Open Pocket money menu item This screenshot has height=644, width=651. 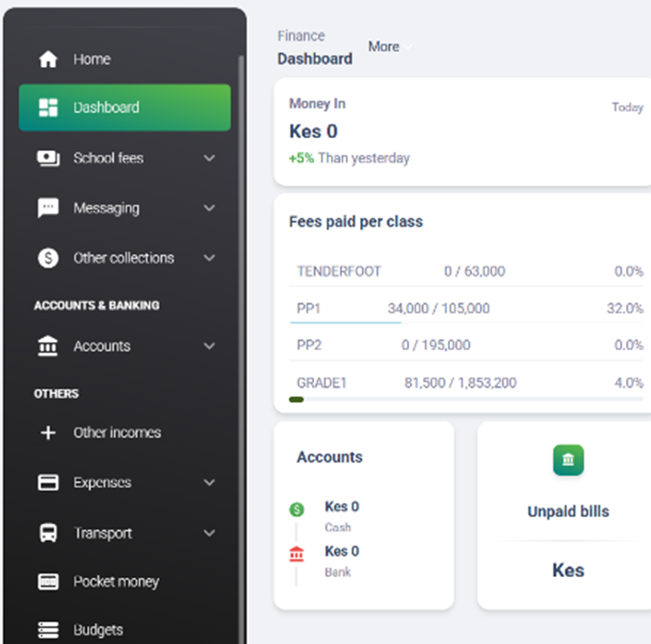point(116,582)
